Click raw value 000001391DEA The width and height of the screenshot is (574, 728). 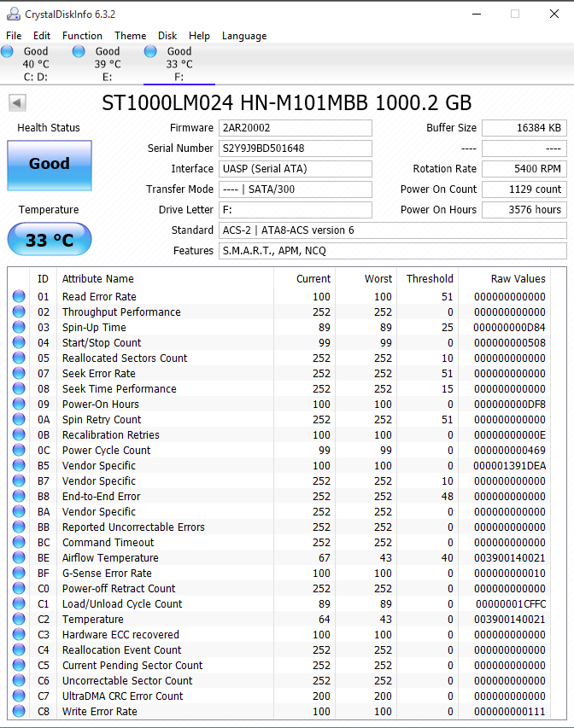pos(509,466)
